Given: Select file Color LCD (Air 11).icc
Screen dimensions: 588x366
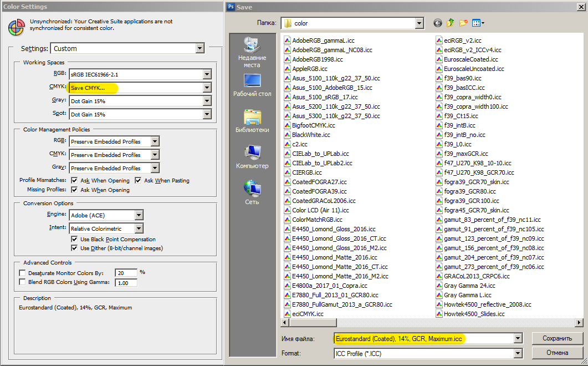Looking at the screenshot, I should coord(321,210).
